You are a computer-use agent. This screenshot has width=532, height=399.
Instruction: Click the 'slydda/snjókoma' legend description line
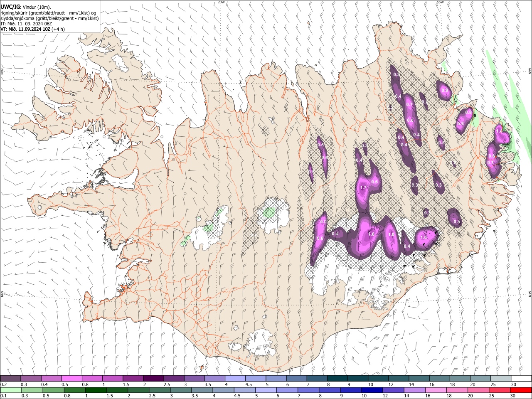pos(49,18)
